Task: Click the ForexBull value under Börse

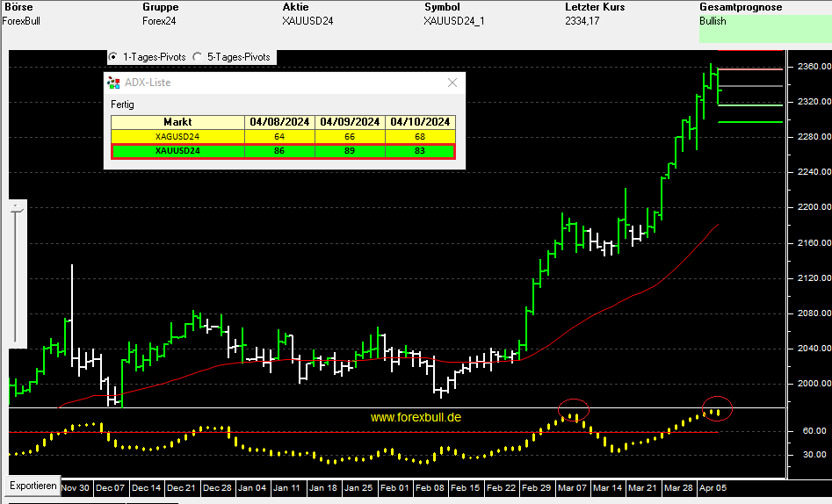Action: tap(21, 21)
